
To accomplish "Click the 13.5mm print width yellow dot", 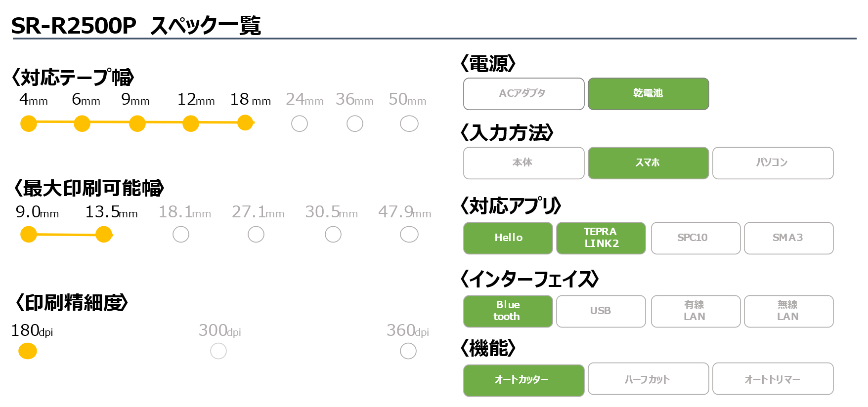I will pos(104,234).
